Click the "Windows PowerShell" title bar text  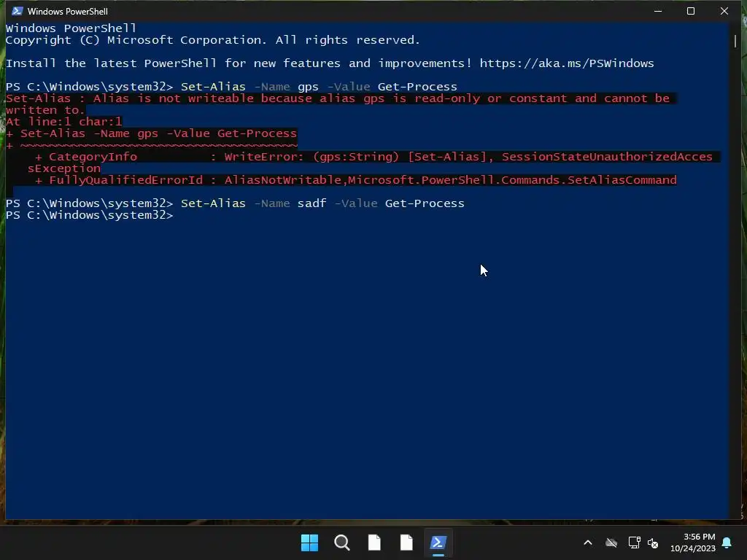click(68, 11)
